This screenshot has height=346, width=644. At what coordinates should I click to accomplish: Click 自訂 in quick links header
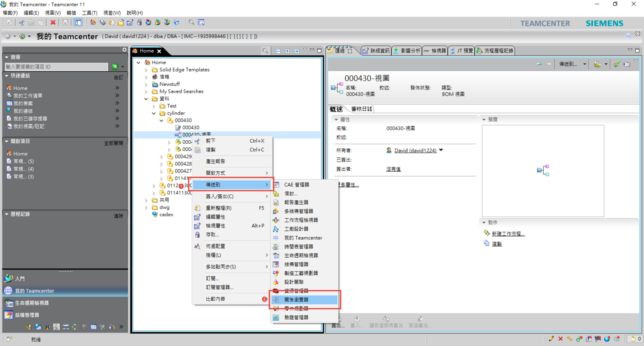pyautogui.click(x=118, y=77)
